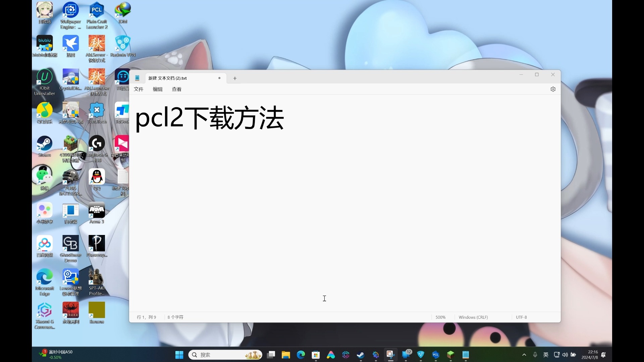Open Windows (CRLF) line-ending selector
The width and height of the screenshot is (644, 362).
pyautogui.click(x=473, y=317)
